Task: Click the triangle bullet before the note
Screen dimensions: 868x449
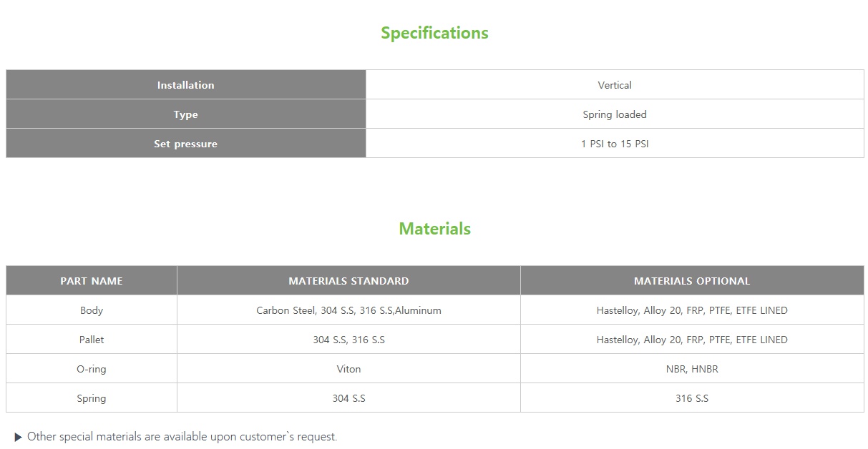Action: (x=19, y=437)
